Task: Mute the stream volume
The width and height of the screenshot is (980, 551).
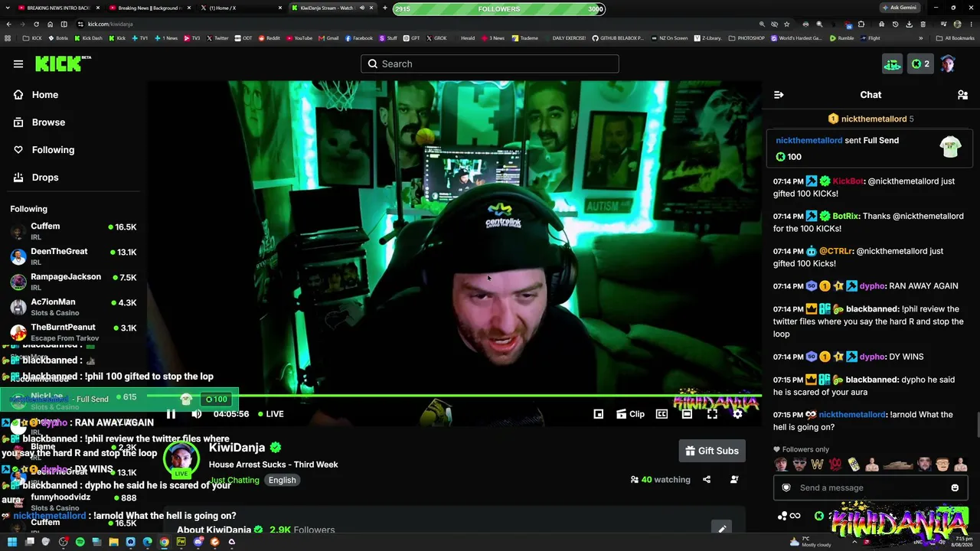Action: pyautogui.click(x=197, y=414)
